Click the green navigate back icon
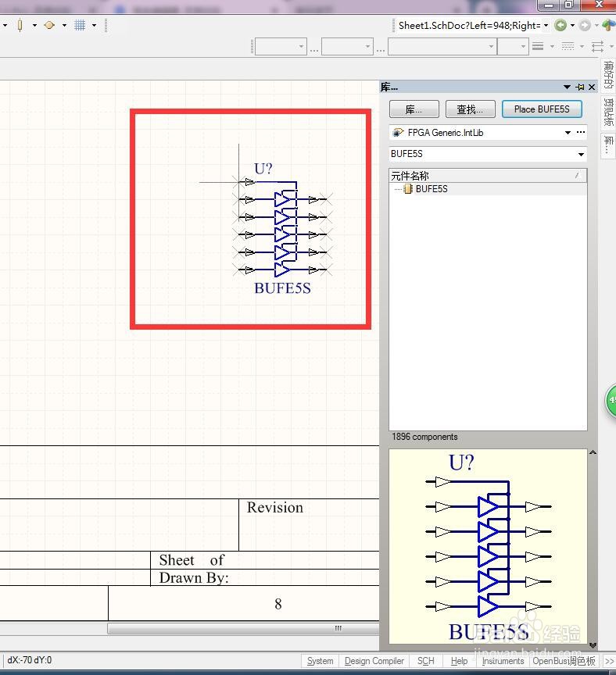 [x=560, y=26]
